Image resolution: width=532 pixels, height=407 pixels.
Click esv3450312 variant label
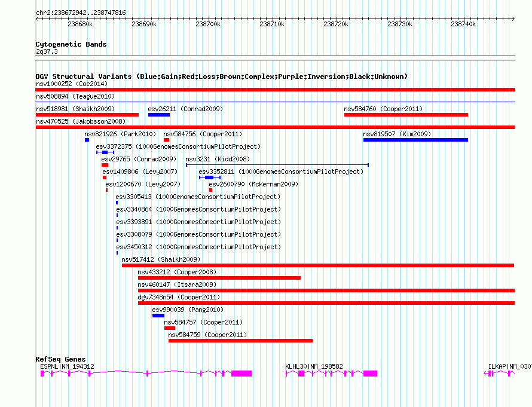(x=198, y=247)
